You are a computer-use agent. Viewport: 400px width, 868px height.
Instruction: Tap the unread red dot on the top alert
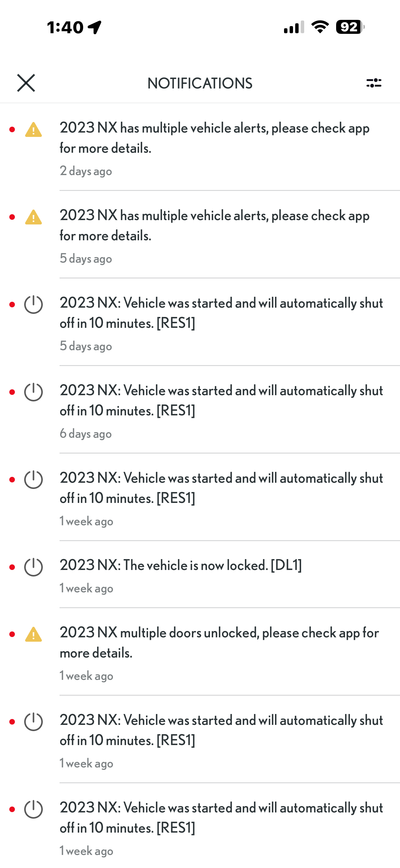(12, 130)
